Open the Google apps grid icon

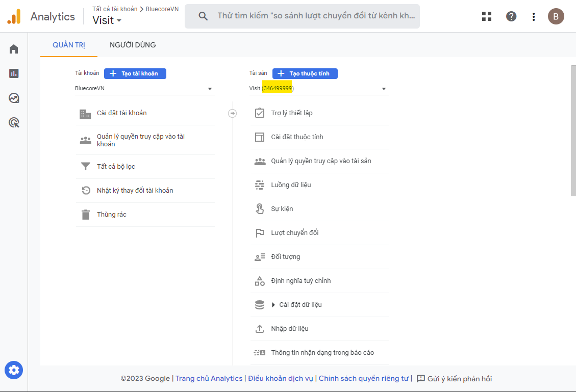(x=487, y=16)
